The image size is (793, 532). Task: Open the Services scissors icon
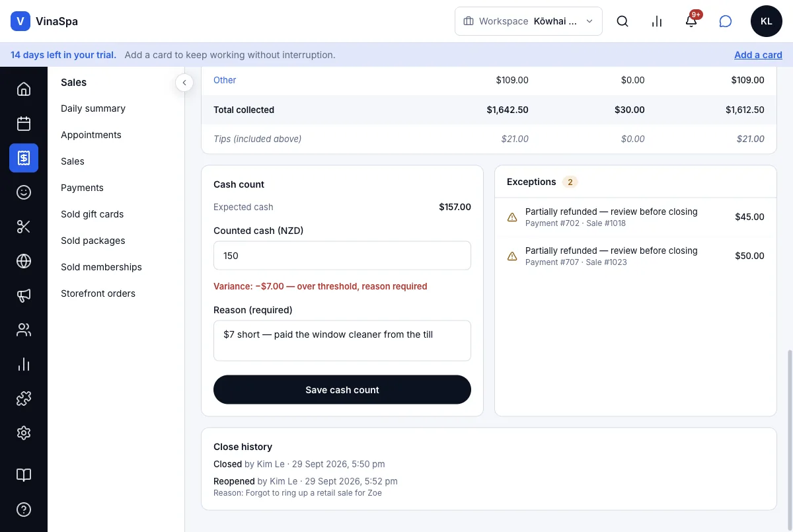[24, 227]
